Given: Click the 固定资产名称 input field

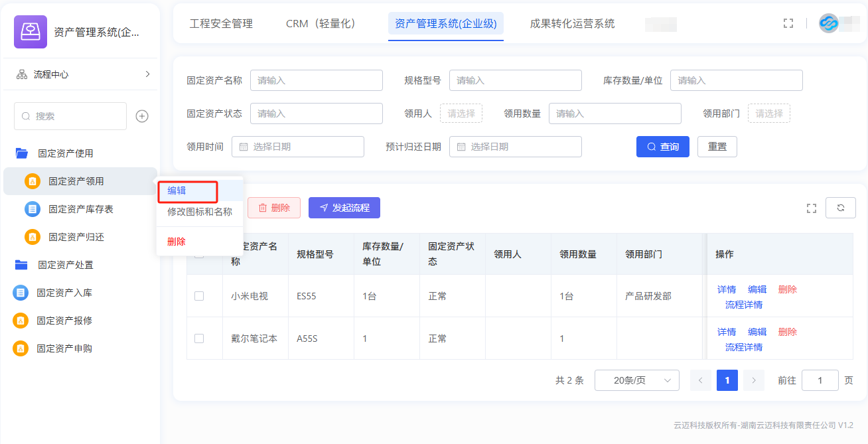Looking at the screenshot, I should (x=316, y=80).
